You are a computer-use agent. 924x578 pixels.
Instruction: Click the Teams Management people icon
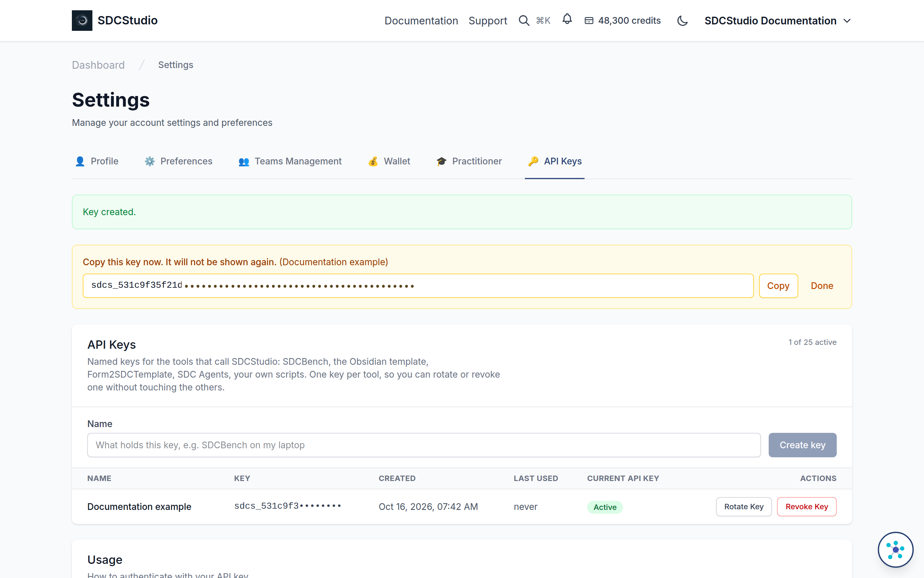244,162
